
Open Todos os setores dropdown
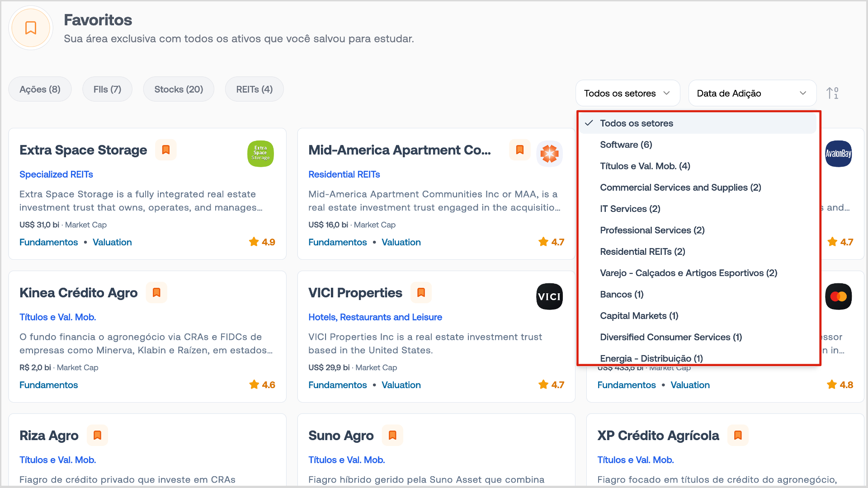pos(627,94)
